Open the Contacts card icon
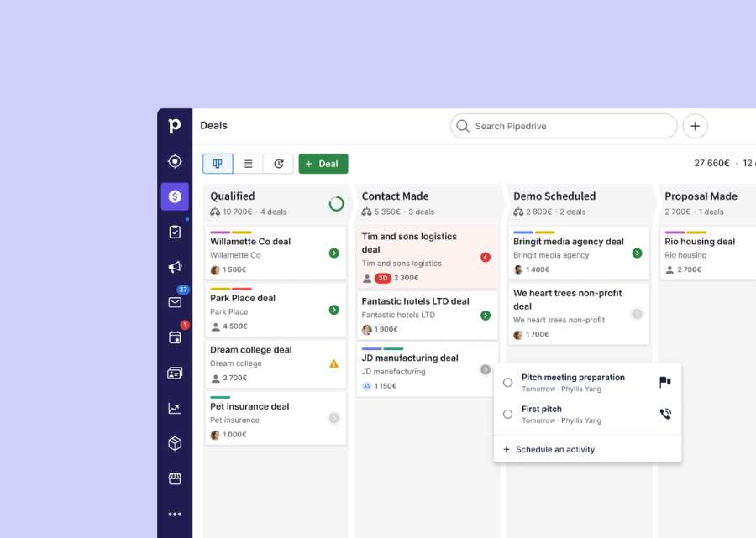756x538 pixels. (x=175, y=373)
